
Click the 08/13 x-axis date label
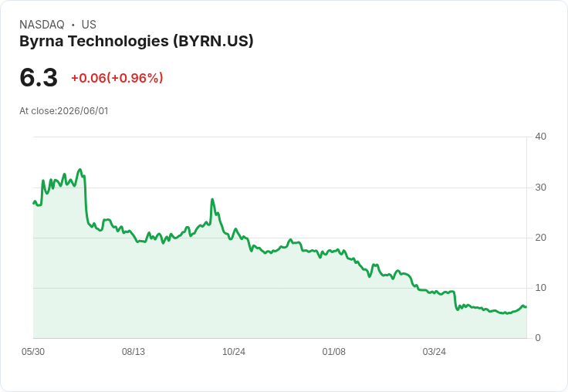coord(134,352)
